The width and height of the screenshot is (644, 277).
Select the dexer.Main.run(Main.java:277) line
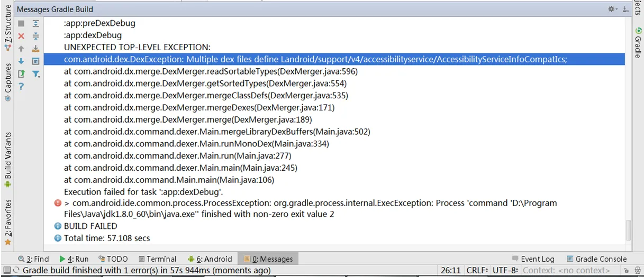[x=177, y=156]
